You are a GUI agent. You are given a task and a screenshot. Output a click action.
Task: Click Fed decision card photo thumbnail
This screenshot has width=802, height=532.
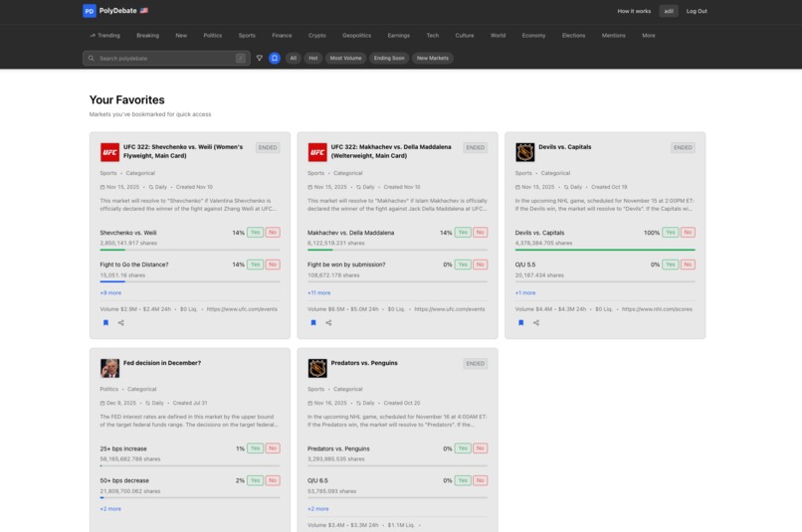110,368
